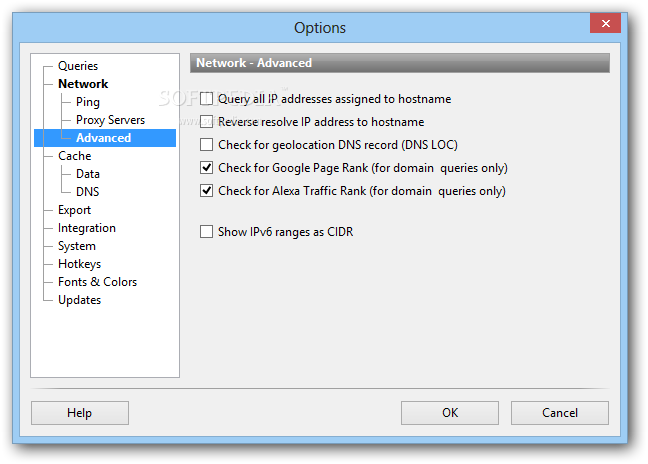This screenshot has height=464, width=648.
Task: Open the DNS cache settings
Action: 88,192
